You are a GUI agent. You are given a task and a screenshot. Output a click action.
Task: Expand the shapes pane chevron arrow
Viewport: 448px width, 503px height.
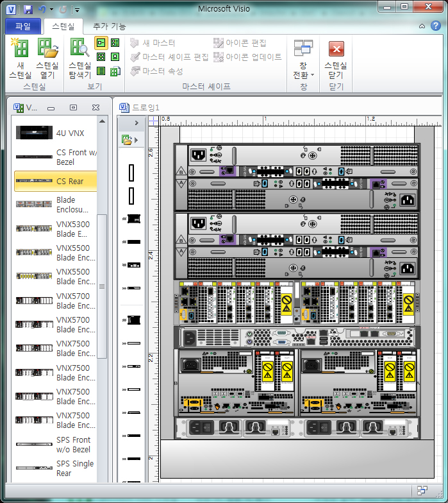click(x=137, y=123)
